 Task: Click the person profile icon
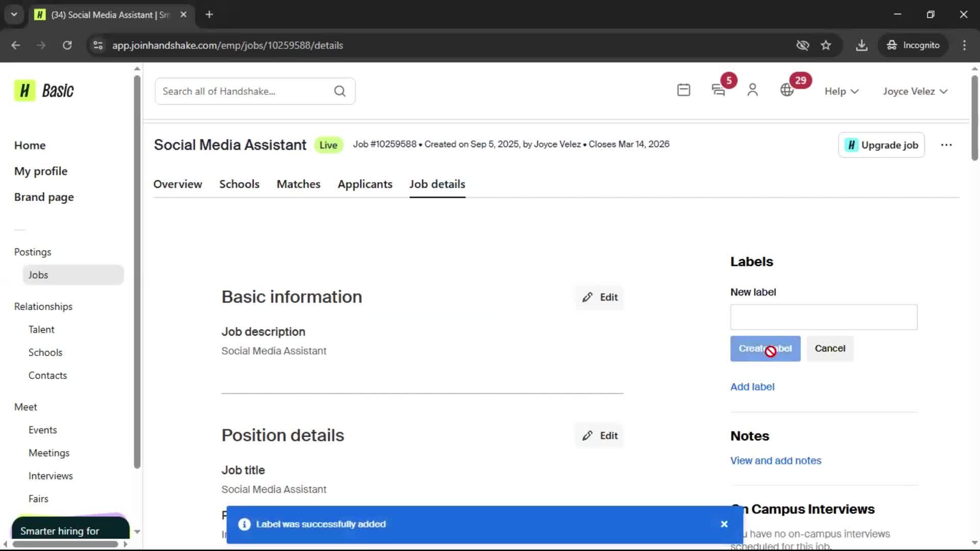click(752, 90)
